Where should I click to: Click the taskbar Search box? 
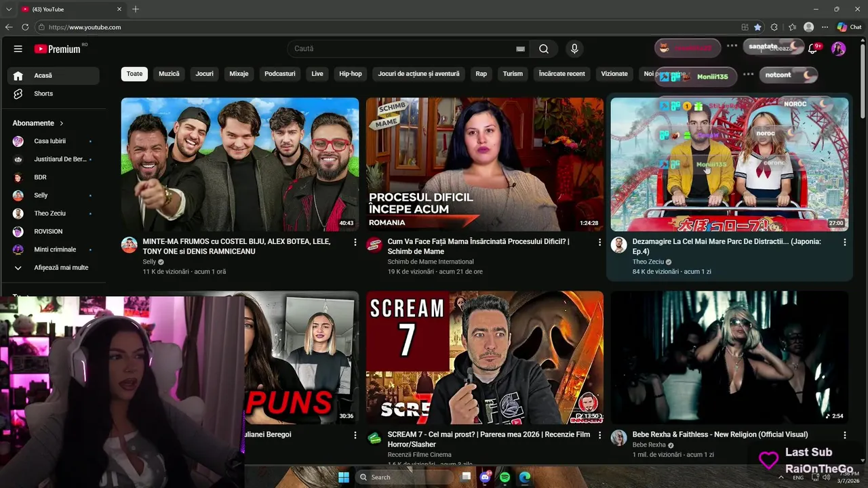pyautogui.click(x=405, y=477)
